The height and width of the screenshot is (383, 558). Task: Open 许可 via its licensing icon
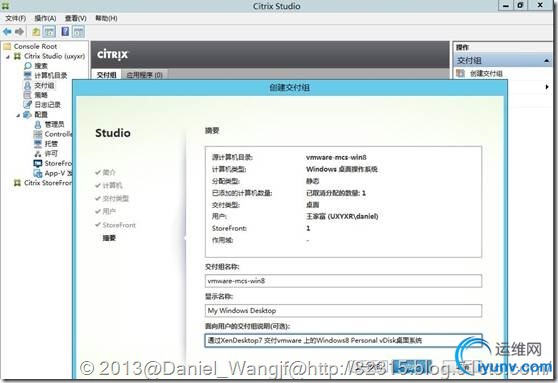pos(38,154)
